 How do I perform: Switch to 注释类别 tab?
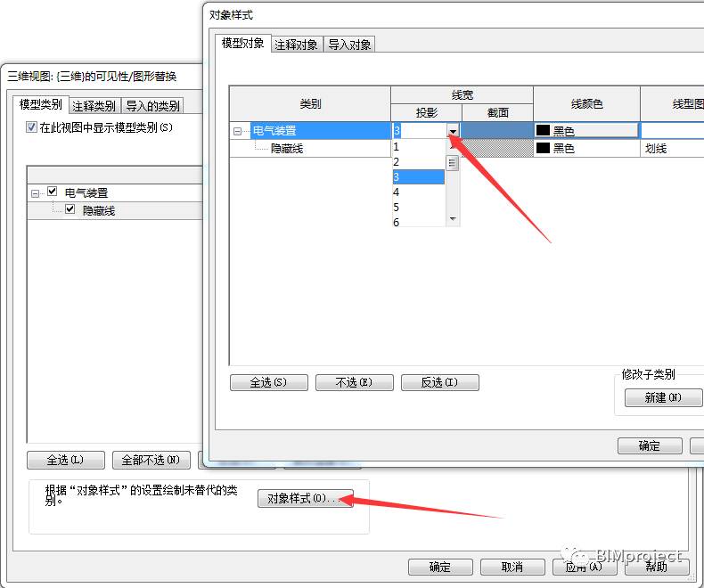pos(94,106)
